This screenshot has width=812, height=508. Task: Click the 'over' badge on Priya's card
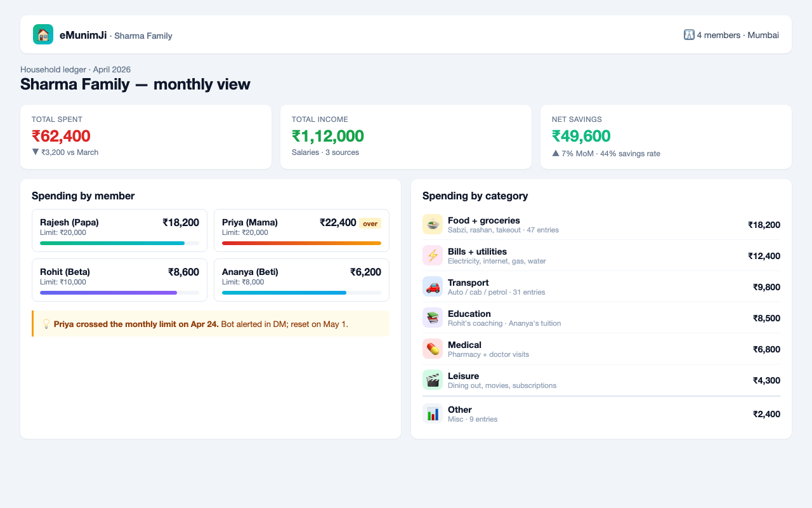pyautogui.click(x=370, y=224)
